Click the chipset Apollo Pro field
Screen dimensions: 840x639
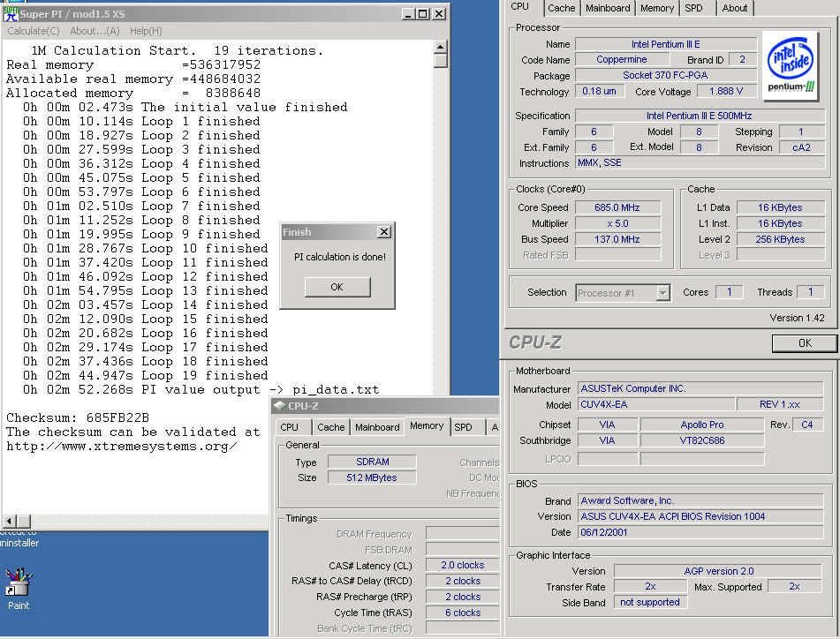click(702, 425)
